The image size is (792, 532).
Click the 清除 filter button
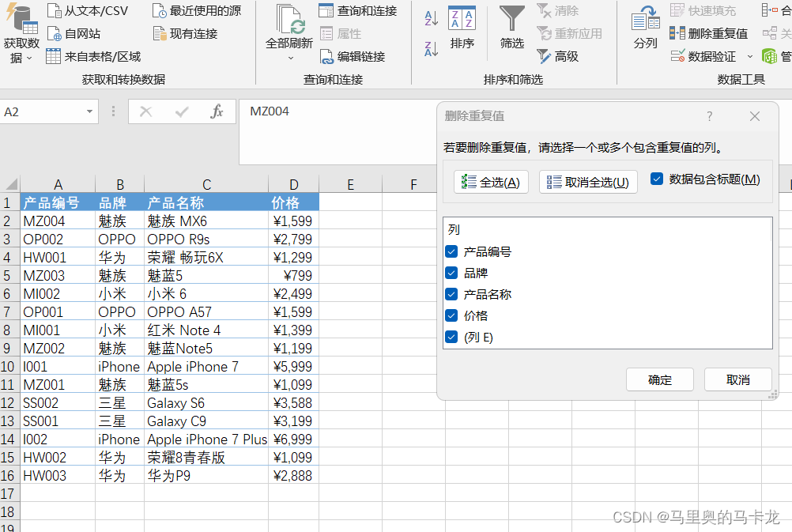point(557,10)
